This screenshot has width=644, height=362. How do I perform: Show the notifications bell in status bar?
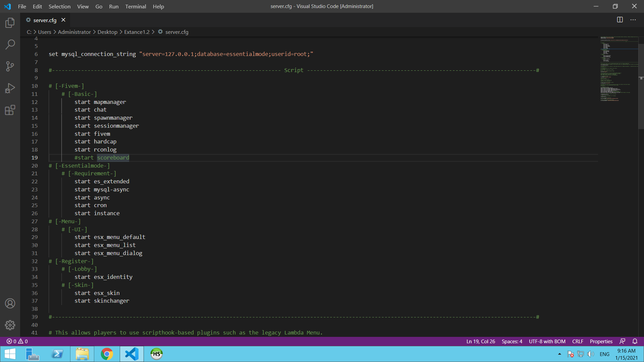pos(635,341)
